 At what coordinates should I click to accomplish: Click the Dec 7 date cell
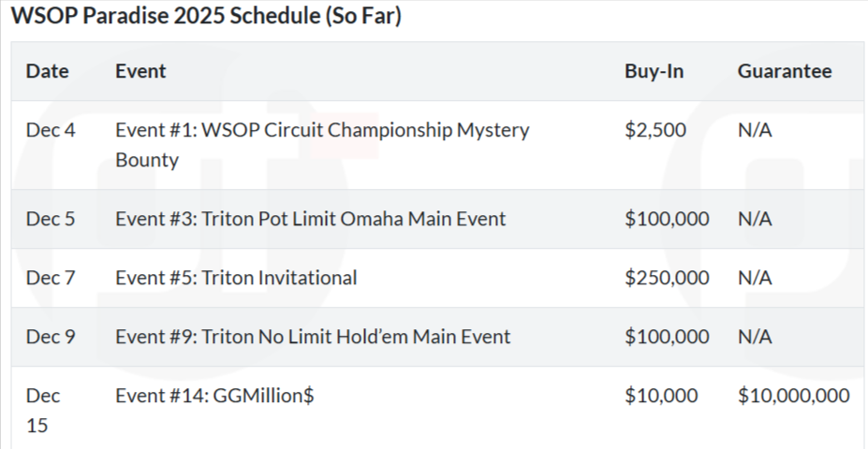(51, 278)
